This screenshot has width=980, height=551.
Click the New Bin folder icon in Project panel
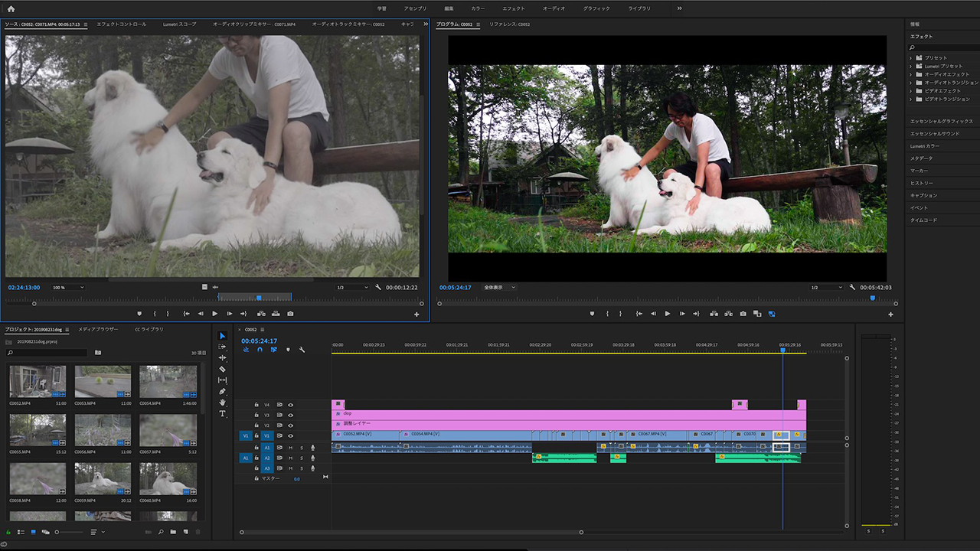174,532
